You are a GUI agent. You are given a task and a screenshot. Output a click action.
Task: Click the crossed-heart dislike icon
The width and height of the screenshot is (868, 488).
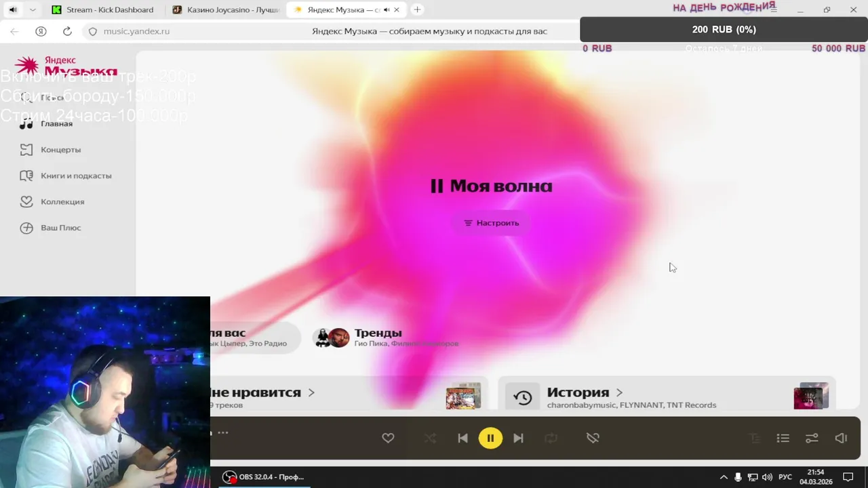(x=593, y=438)
